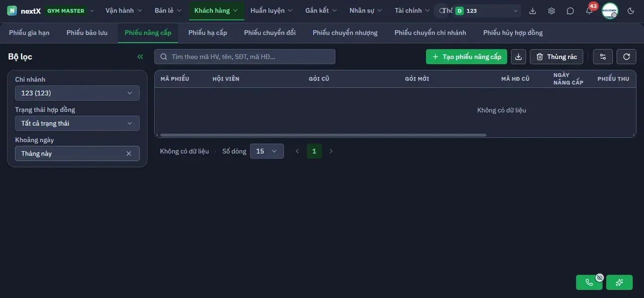Open the Trạng thái hợp đồng dropdown
The image size is (644, 298).
77,123
